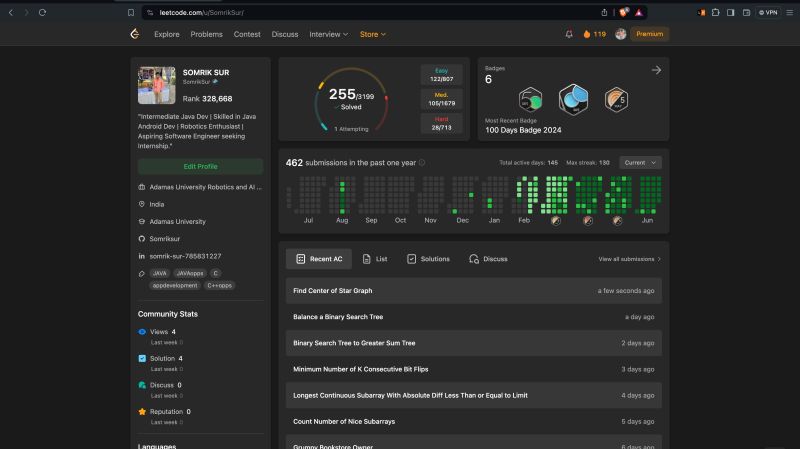800x449 pixels.
Task: Click the share icon in the address bar
Action: pos(604,12)
